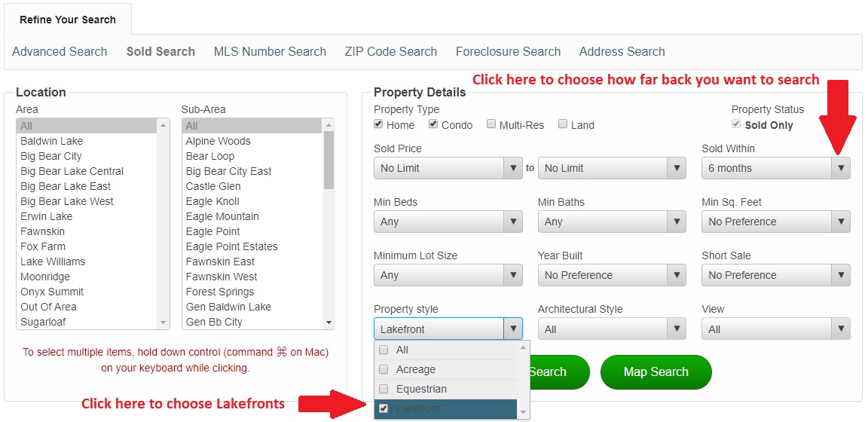Open ZIP Code Search link
This screenshot has height=422, width=868.
pos(390,52)
